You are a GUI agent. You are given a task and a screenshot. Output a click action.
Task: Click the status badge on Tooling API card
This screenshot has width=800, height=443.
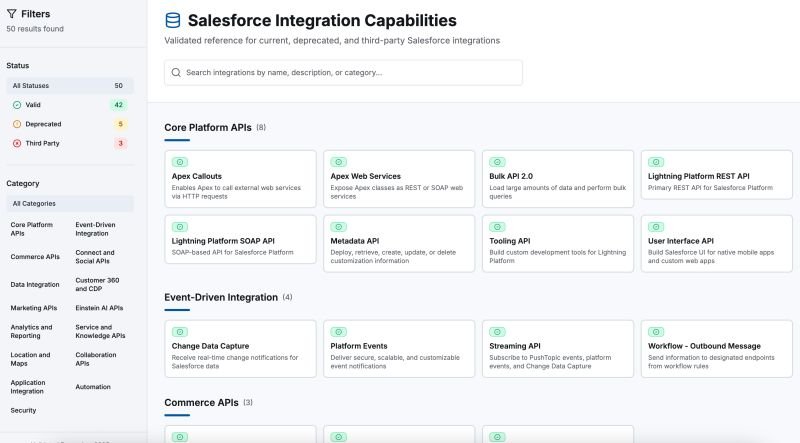497,227
